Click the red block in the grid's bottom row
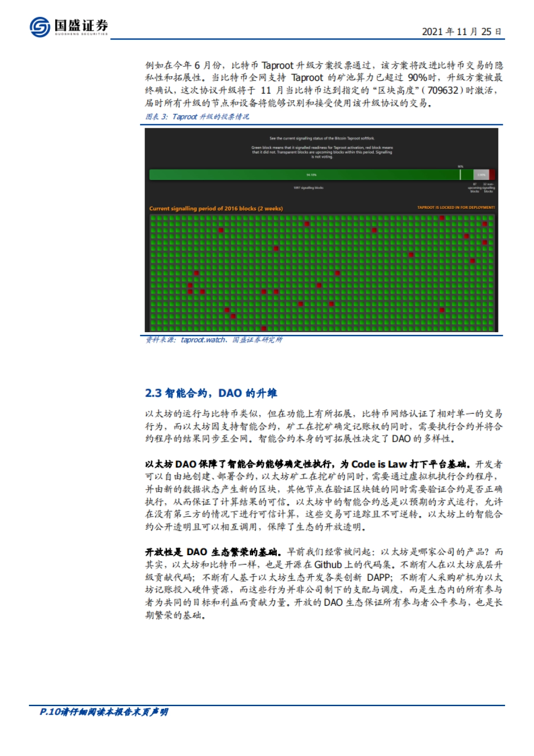This screenshot has width=534, height=756. pos(263,329)
